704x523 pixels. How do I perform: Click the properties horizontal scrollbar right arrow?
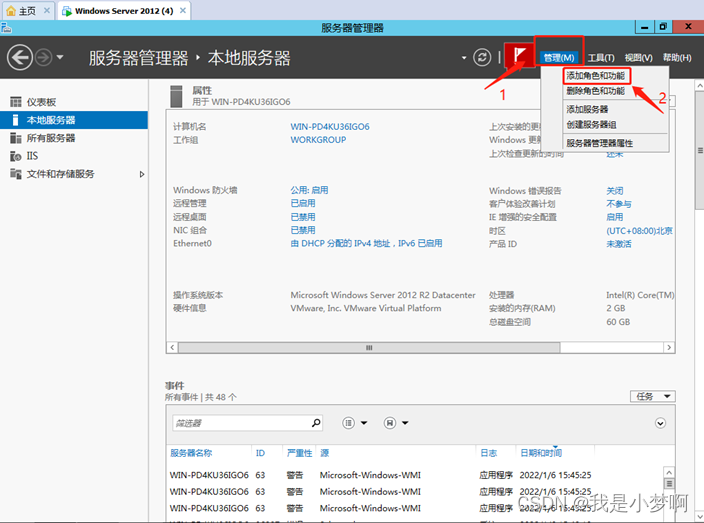[x=669, y=347]
